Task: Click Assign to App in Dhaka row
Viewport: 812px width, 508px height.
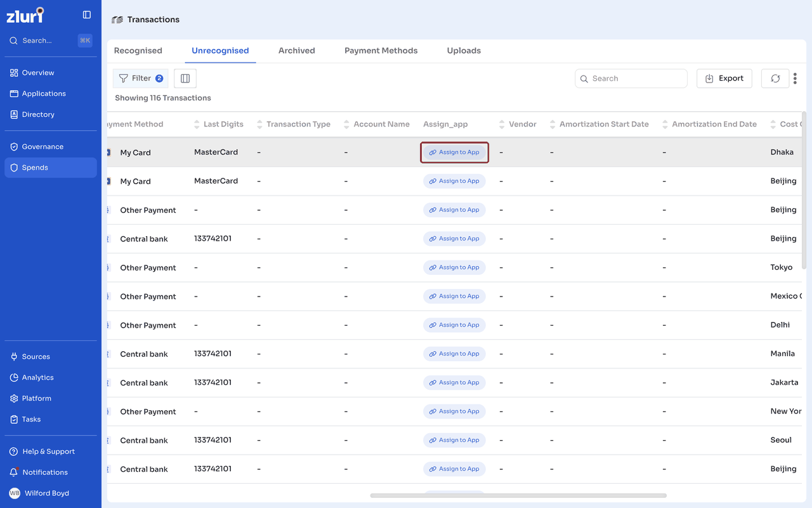Action: pos(454,152)
